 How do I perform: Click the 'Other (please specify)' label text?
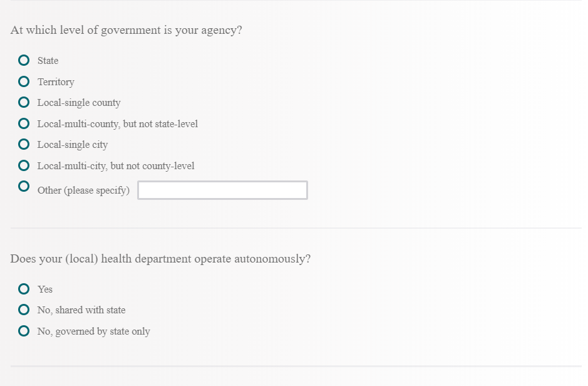coord(83,190)
